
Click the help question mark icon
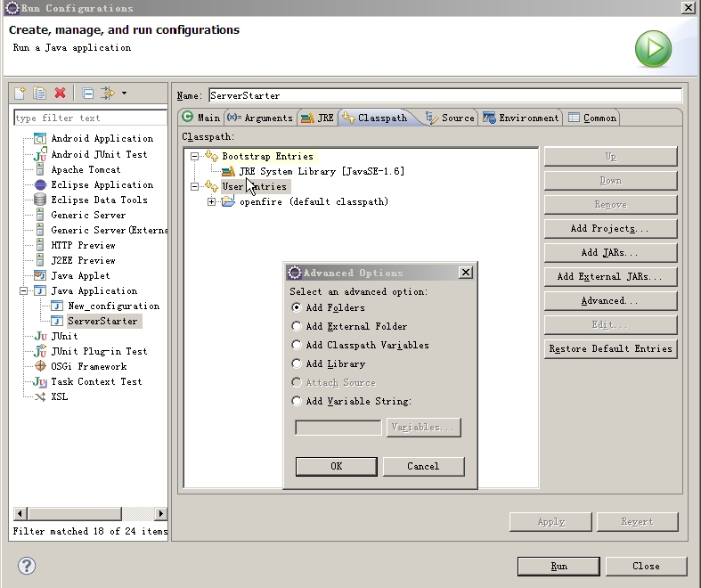26,566
